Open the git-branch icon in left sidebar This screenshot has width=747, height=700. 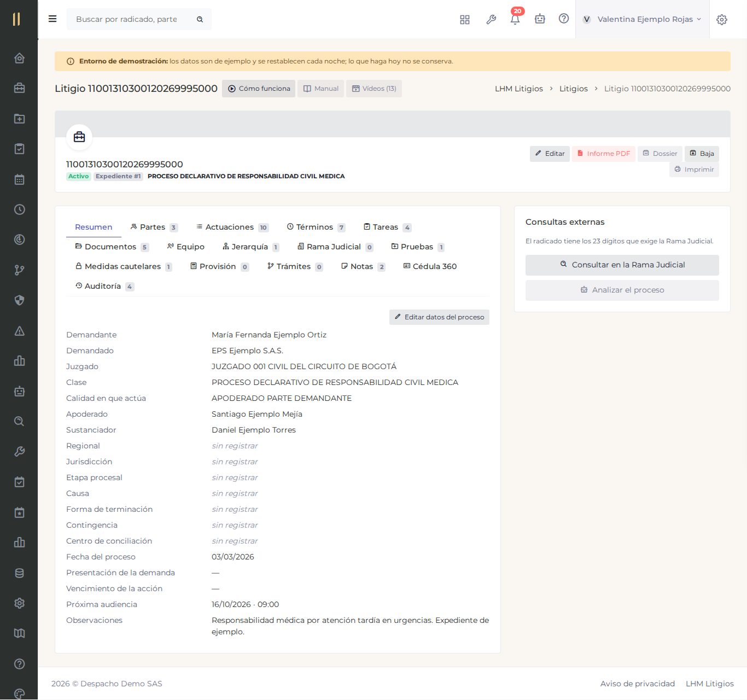point(19,270)
